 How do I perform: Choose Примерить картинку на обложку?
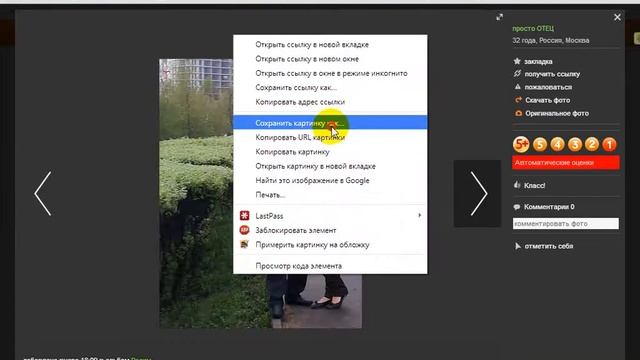(x=330, y=244)
